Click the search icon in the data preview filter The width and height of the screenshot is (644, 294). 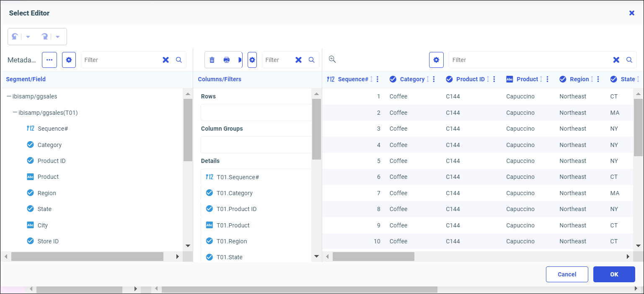[629, 60]
